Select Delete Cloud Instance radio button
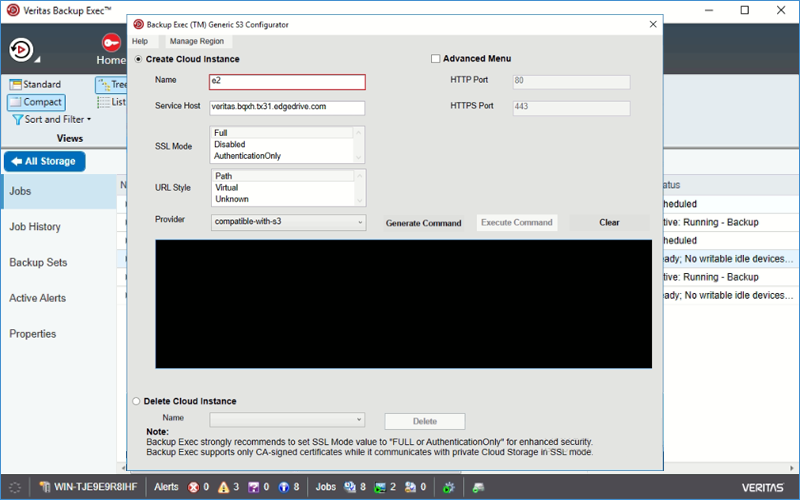800x500 pixels. (136, 401)
